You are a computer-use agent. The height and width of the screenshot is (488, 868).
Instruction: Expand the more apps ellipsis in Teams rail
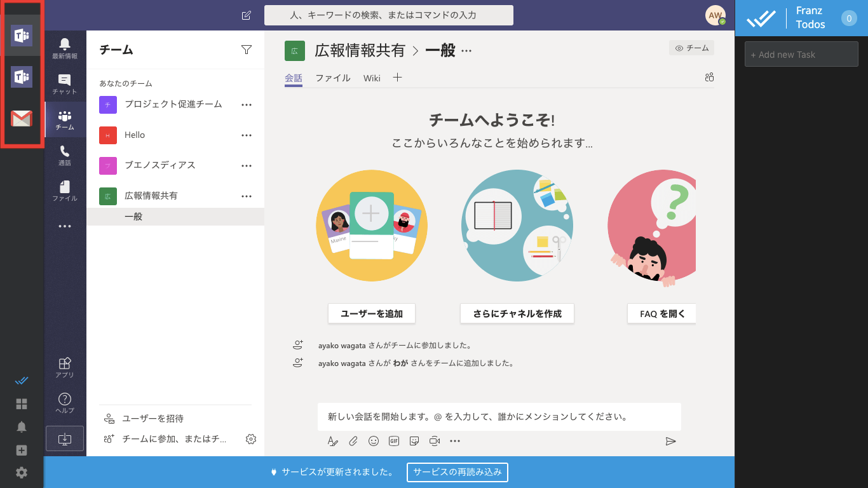click(x=65, y=226)
